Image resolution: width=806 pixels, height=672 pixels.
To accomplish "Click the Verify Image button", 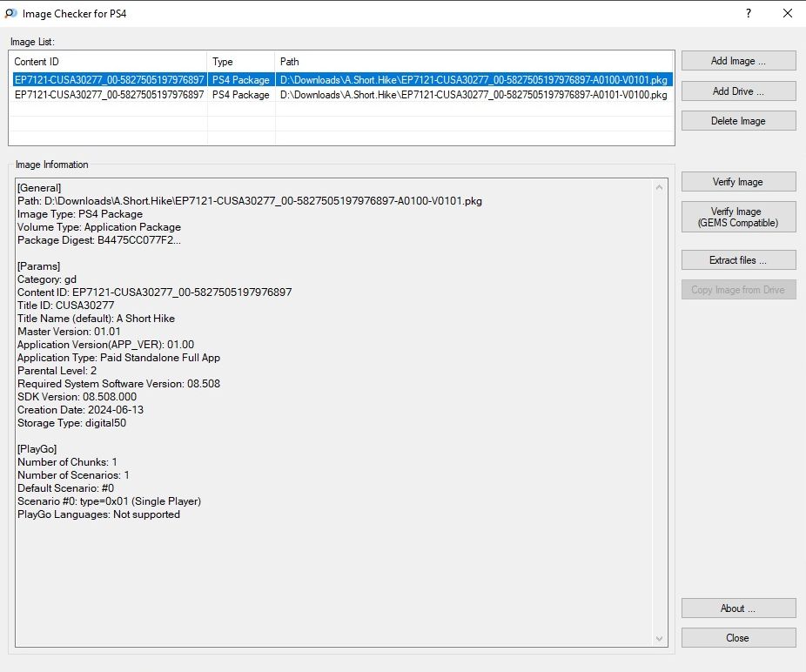I will [x=738, y=182].
